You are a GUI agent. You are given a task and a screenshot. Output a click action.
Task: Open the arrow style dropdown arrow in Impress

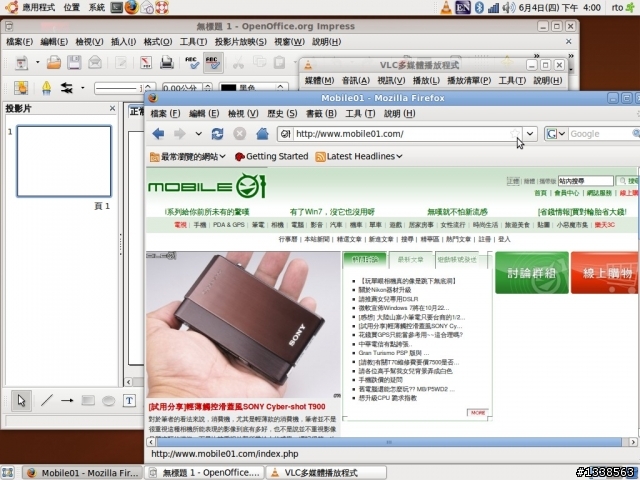pyautogui.click(x=82, y=88)
